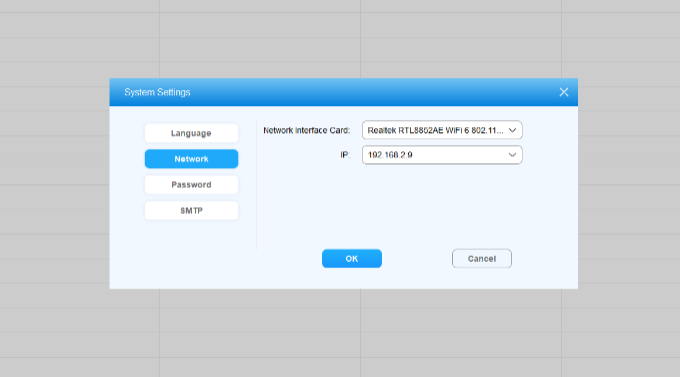This screenshot has height=377, width=680.
Task: Click the vertical divider beside the tab list
Action: [257, 185]
